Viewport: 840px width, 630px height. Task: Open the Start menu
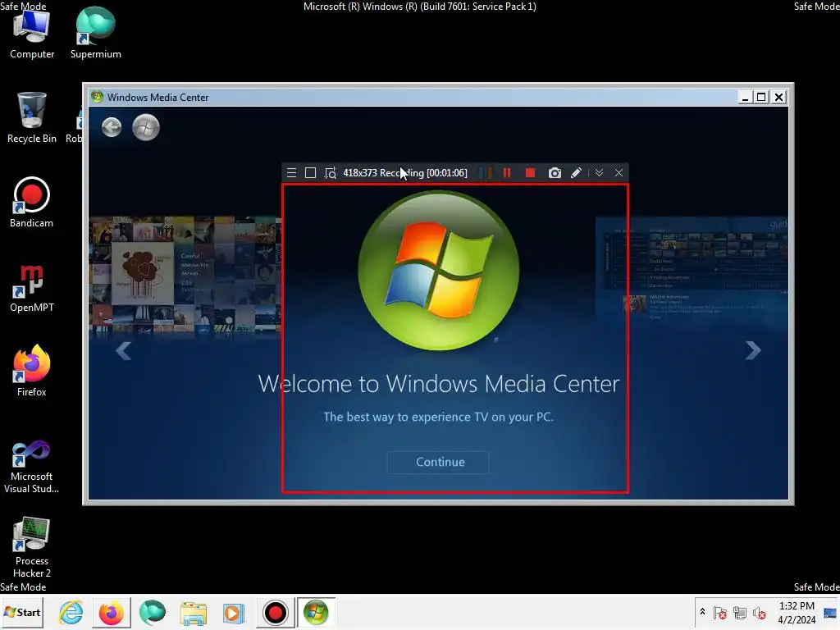(x=22, y=612)
